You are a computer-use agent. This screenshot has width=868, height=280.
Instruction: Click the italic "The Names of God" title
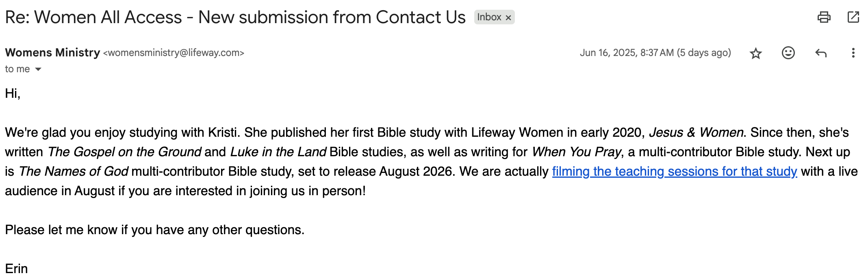coord(74,172)
